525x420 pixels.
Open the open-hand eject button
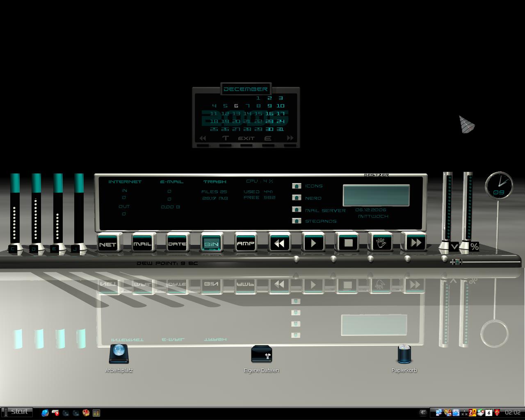(381, 243)
